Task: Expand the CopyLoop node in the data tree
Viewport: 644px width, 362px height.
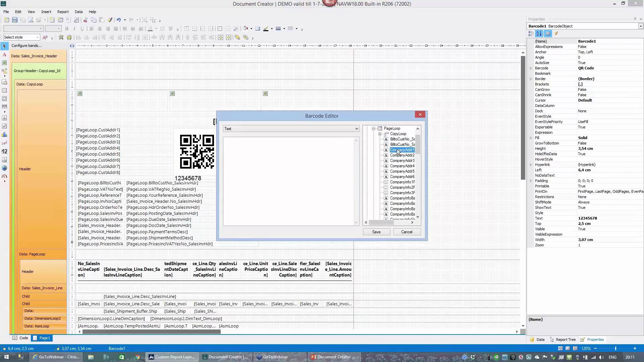Action: point(379,134)
